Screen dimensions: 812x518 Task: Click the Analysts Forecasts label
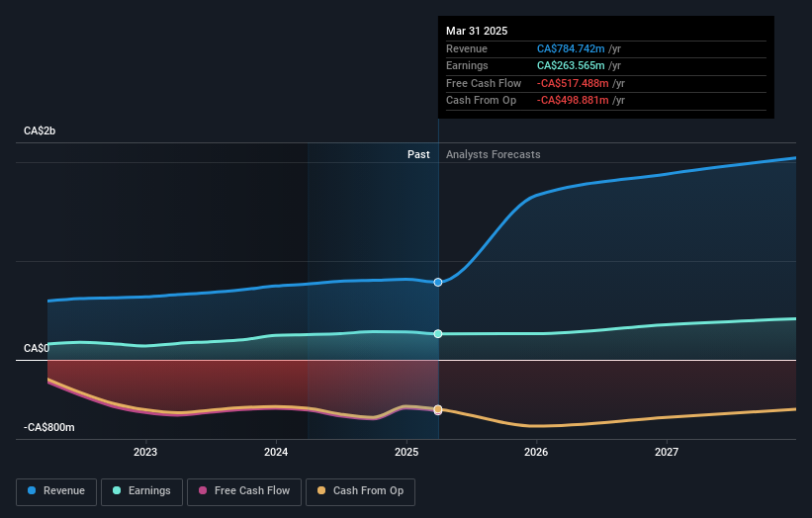tap(493, 154)
